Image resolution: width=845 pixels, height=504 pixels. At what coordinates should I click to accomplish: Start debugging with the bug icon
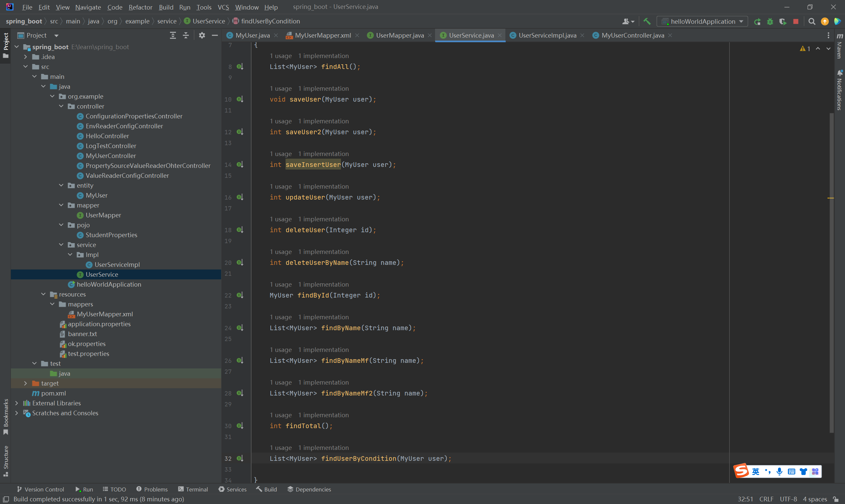coord(770,21)
